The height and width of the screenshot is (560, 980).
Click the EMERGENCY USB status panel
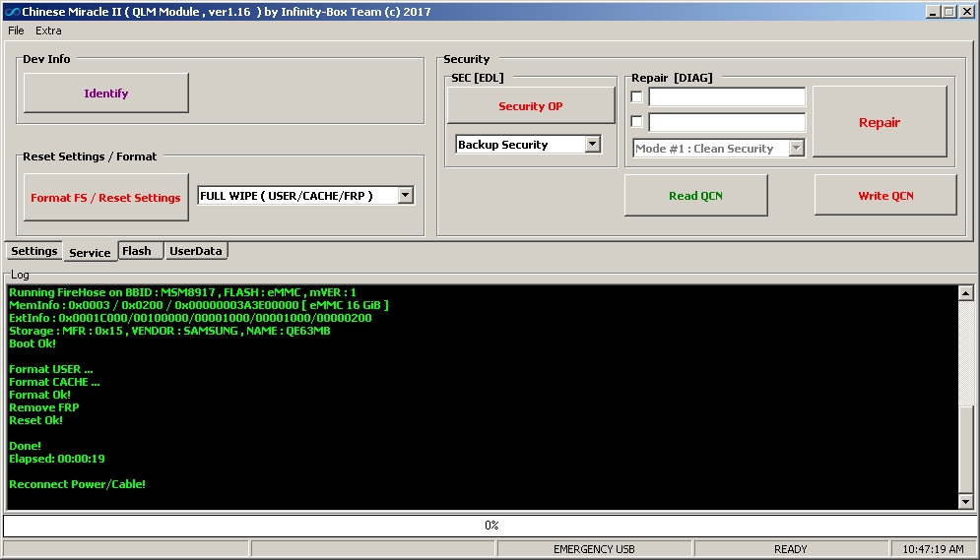click(594, 549)
